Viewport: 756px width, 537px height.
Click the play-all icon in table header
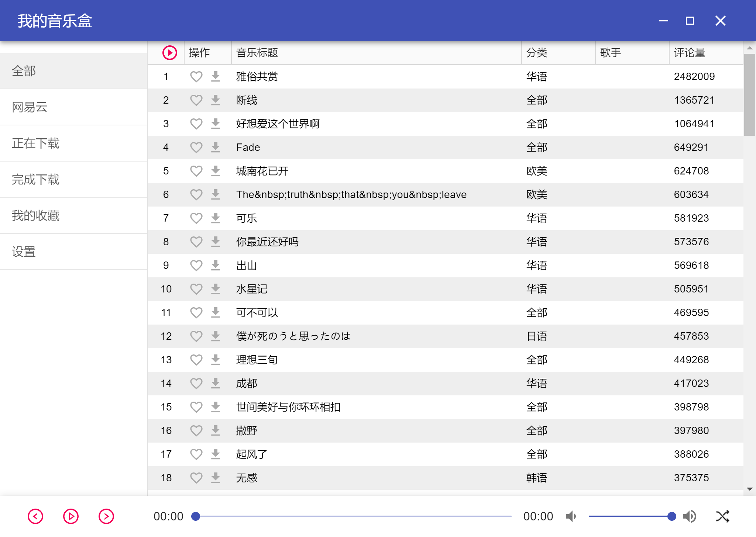coord(170,53)
